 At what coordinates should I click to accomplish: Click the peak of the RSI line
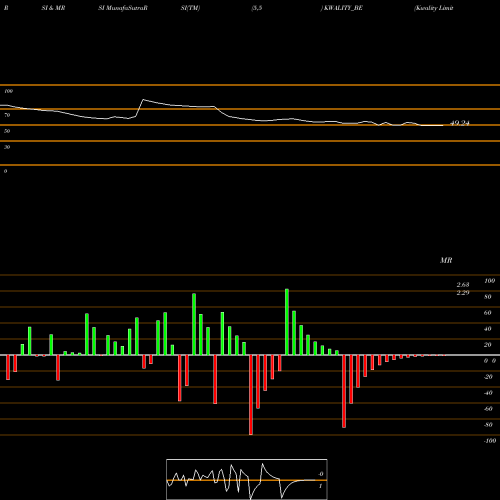143,100
